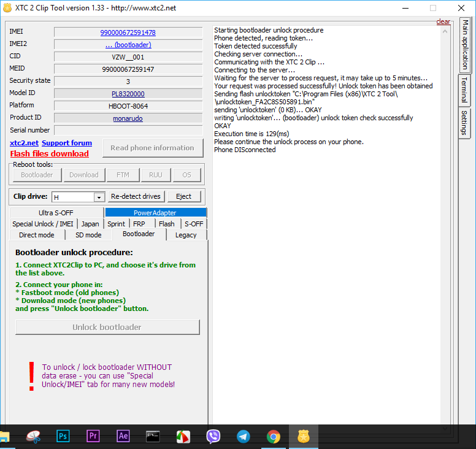Viewport: 476px width, 449px height.
Task: Click the IMEI number link
Action: (128, 33)
